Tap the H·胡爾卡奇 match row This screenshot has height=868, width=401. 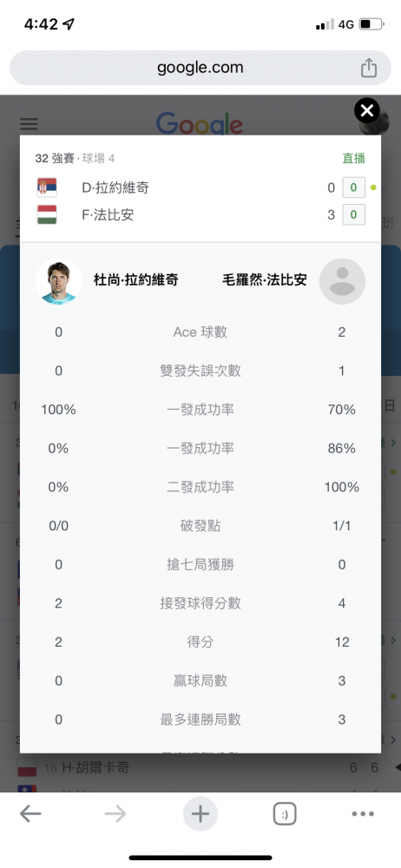[x=200, y=767]
